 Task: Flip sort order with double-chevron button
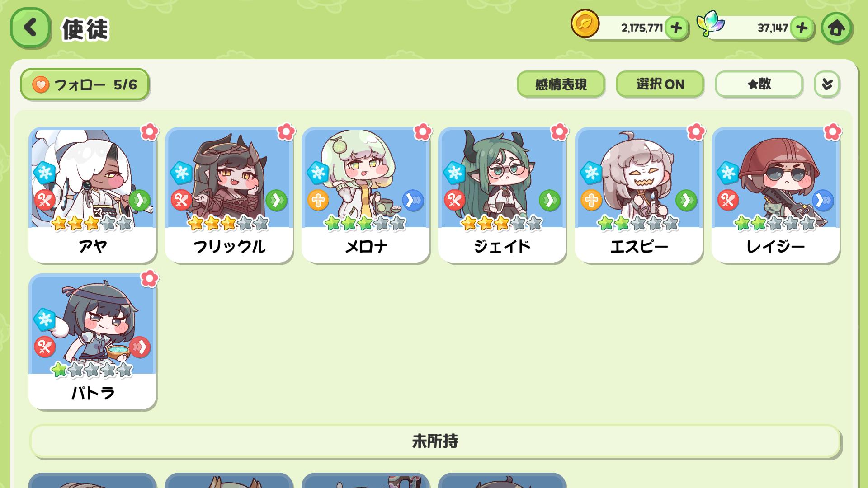click(827, 84)
